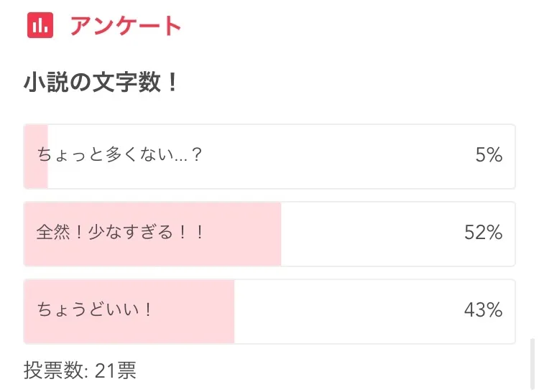Click the red poll chart icon
The image size is (539, 392).
tap(40, 26)
